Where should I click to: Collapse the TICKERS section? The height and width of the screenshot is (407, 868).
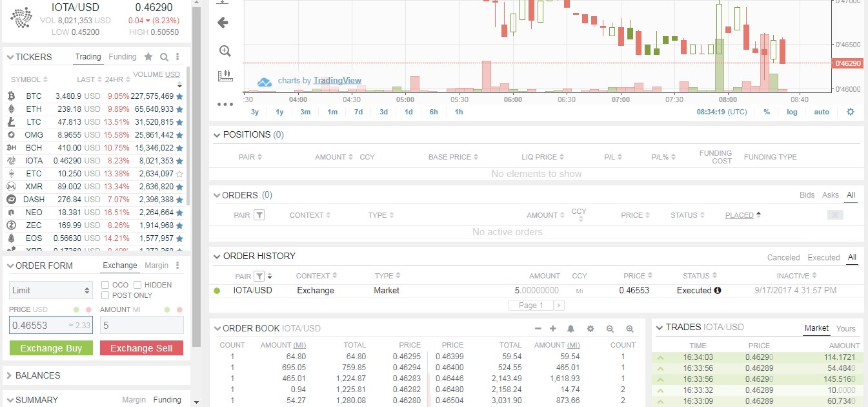point(10,57)
